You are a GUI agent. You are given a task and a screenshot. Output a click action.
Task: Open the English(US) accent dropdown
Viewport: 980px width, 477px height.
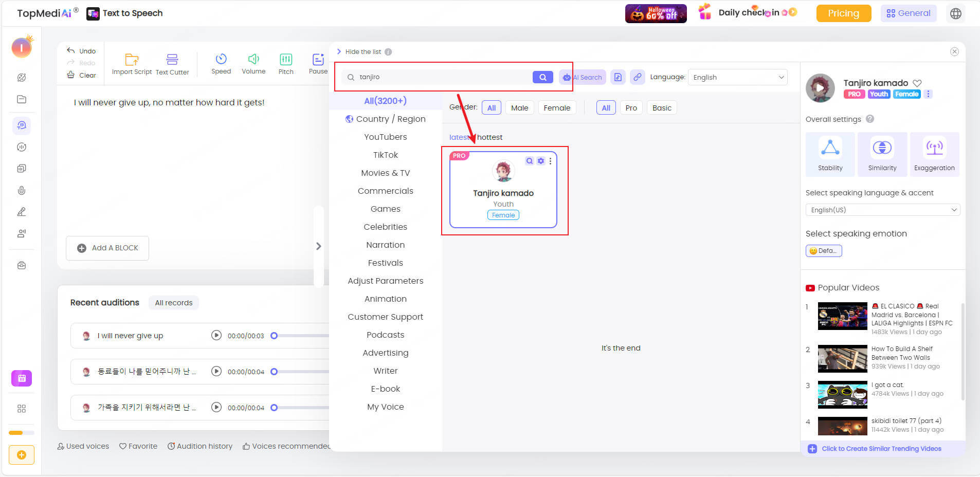[x=882, y=210]
